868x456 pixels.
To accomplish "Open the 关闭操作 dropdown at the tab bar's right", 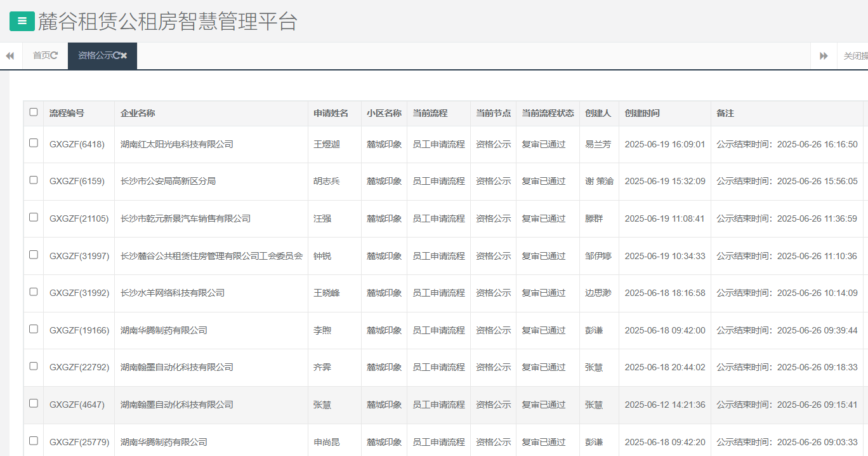I will (x=854, y=56).
